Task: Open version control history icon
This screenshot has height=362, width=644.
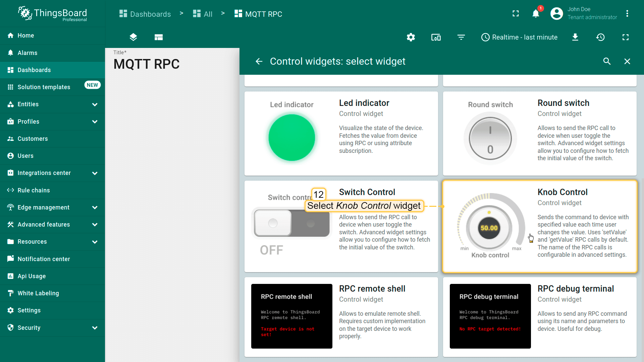Action: 600,37
